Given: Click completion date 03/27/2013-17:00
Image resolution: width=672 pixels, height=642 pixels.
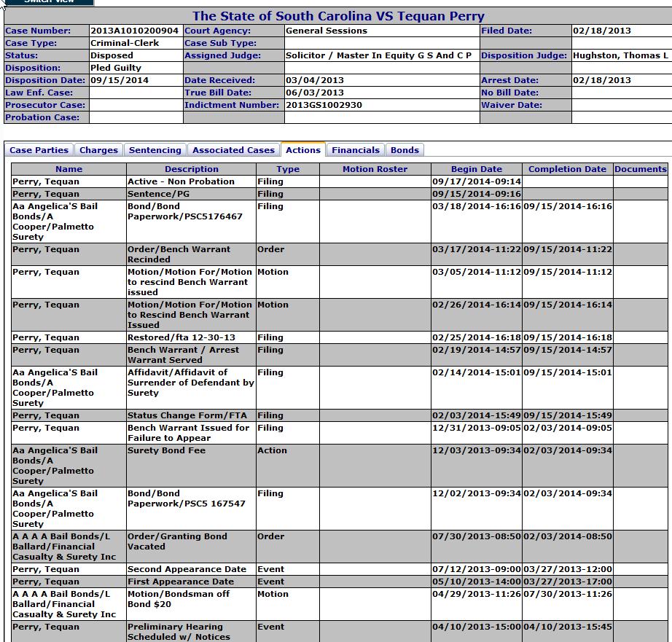Looking at the screenshot, I should (x=568, y=582).
